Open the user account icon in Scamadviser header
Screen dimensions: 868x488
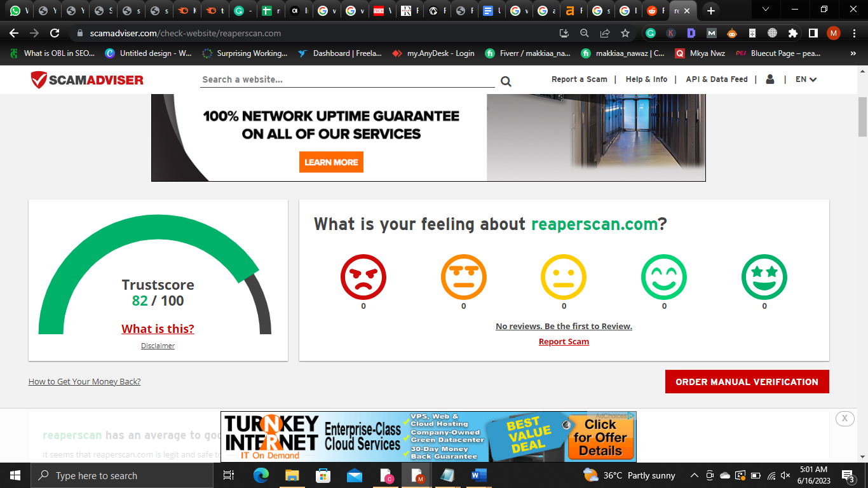coord(770,79)
